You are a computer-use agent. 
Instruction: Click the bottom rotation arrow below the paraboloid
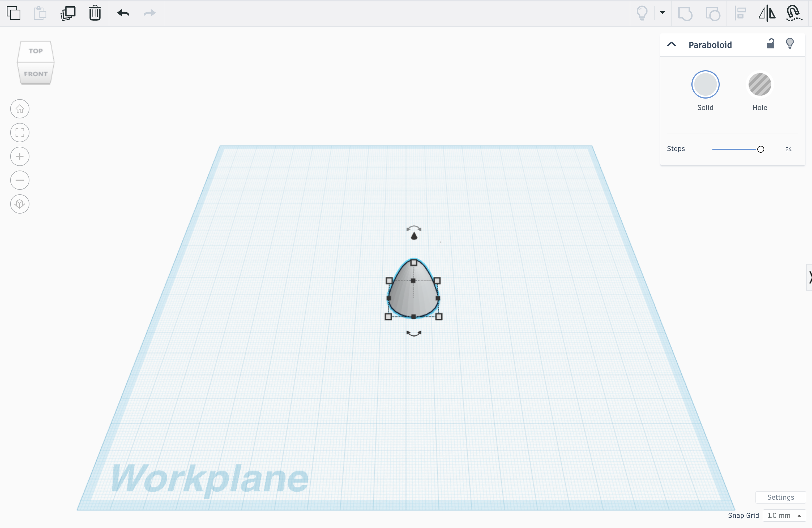coord(414,333)
